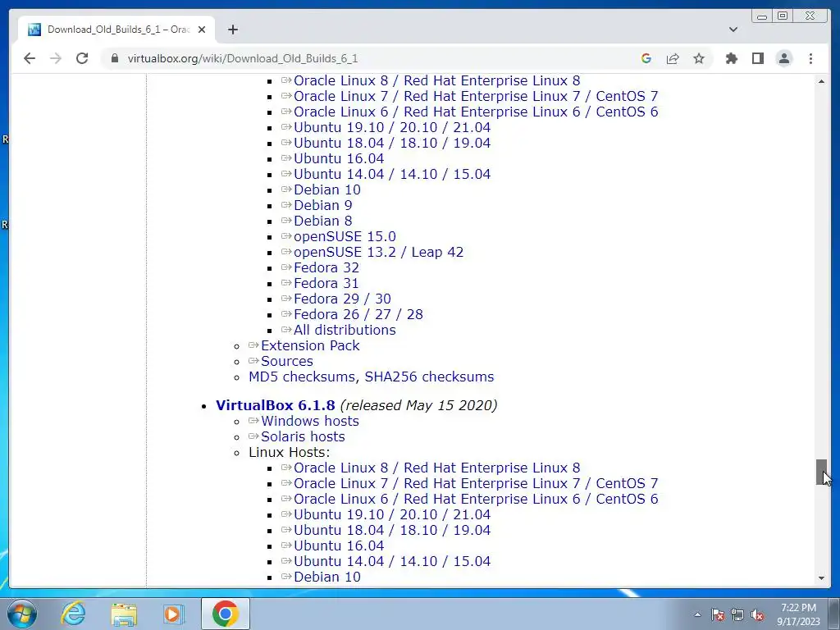Image resolution: width=840 pixels, height=630 pixels.
Task: Open MD5 checksums link
Action: pyautogui.click(x=302, y=377)
